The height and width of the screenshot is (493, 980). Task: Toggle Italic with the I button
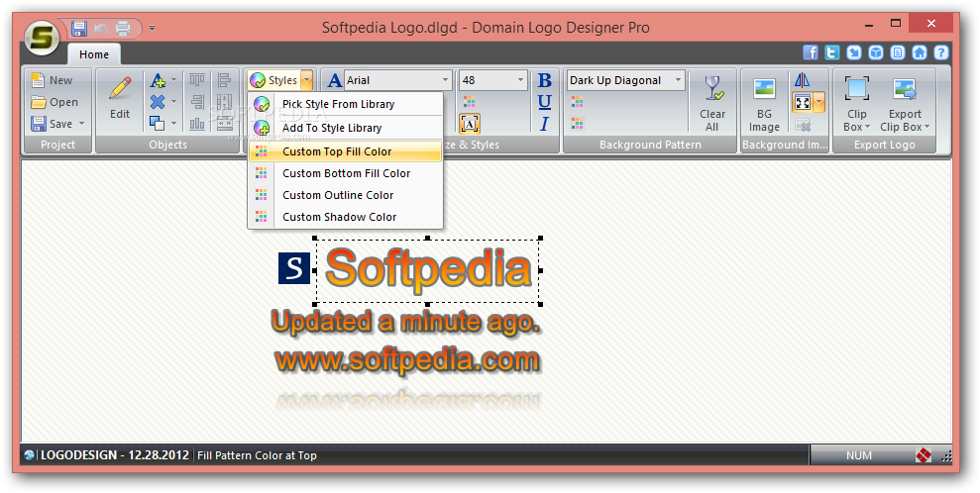point(544,124)
